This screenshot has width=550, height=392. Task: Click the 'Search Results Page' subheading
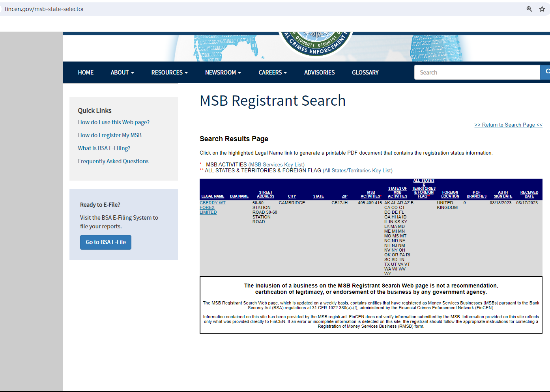tap(234, 139)
